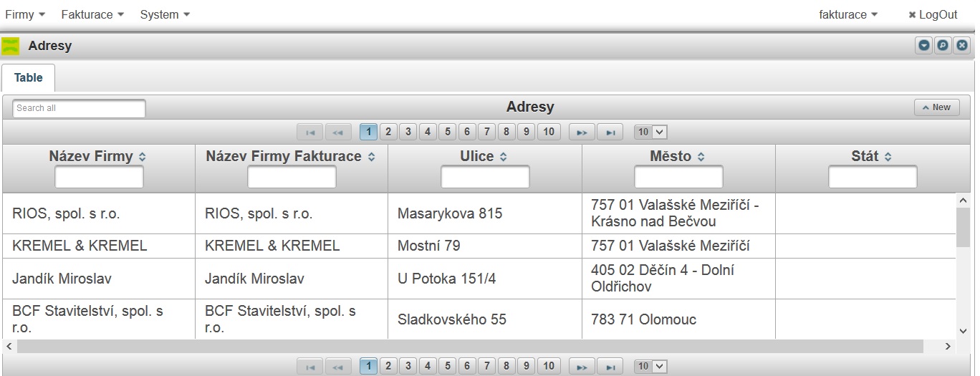
Task: Select 757 01 Valašské Meziříčí cell in KREMEL row
Action: click(678, 246)
